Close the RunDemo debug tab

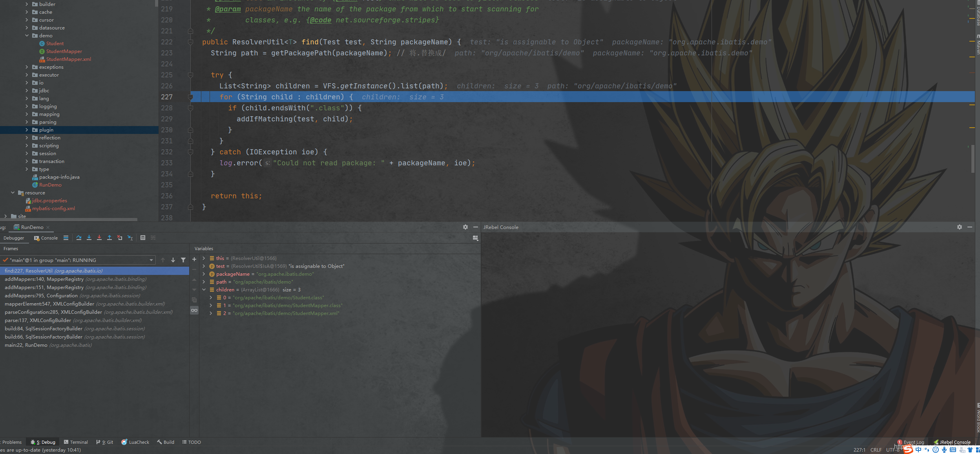(x=48, y=227)
